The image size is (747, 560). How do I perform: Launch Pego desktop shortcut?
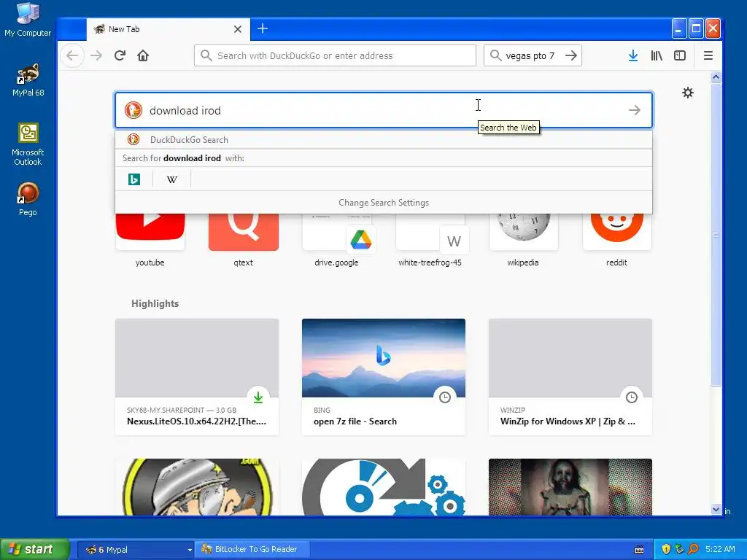[x=28, y=200]
